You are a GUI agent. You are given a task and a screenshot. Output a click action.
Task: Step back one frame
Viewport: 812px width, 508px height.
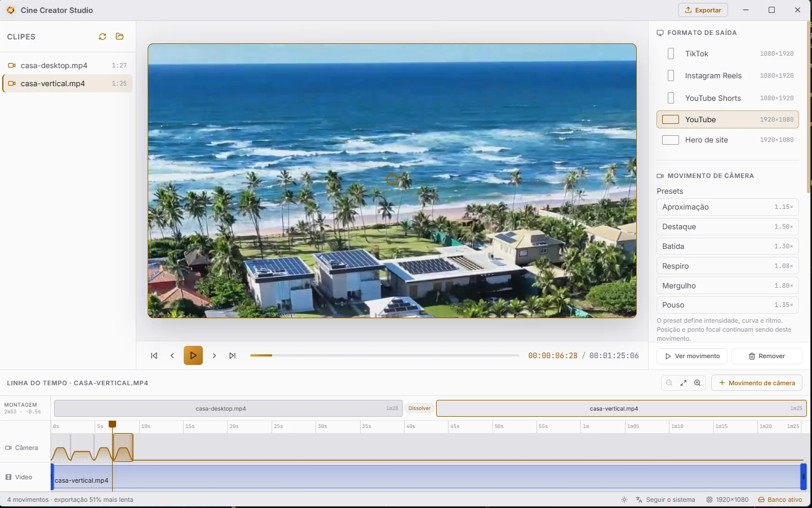click(x=172, y=356)
